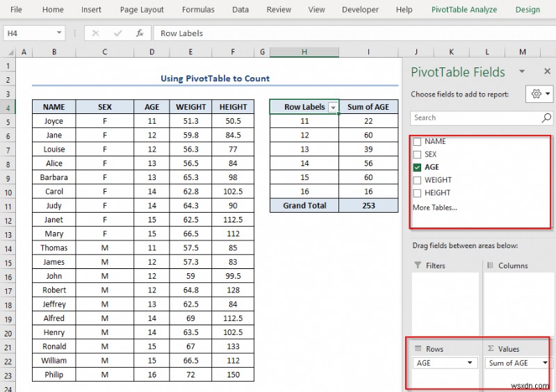Click the Enter checkmark icon in formula bar
Viewport: 556px width, 392px height.
117,33
